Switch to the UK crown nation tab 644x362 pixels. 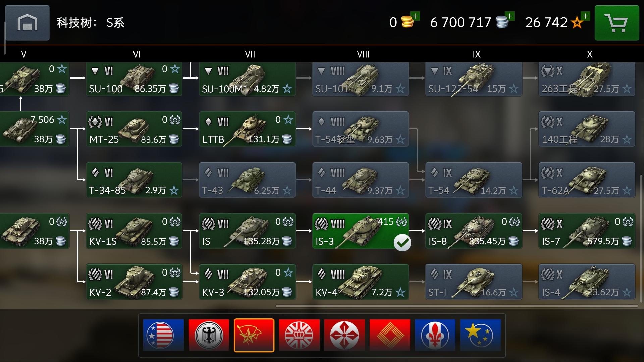coord(299,335)
